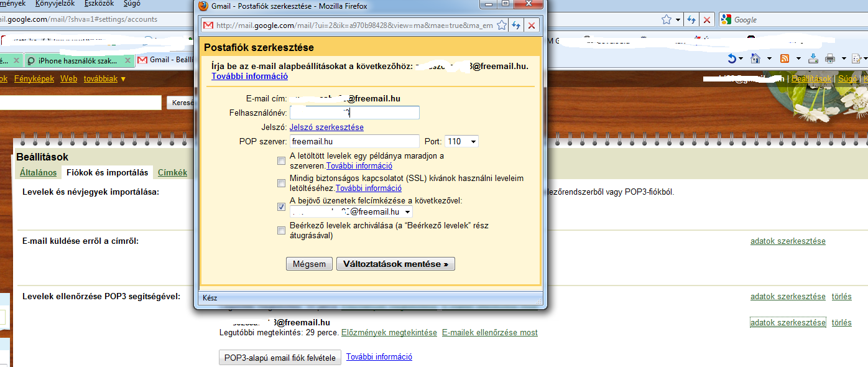The image size is (868, 367).
Task: Switch to the Általános settings tab
Action: 38,172
